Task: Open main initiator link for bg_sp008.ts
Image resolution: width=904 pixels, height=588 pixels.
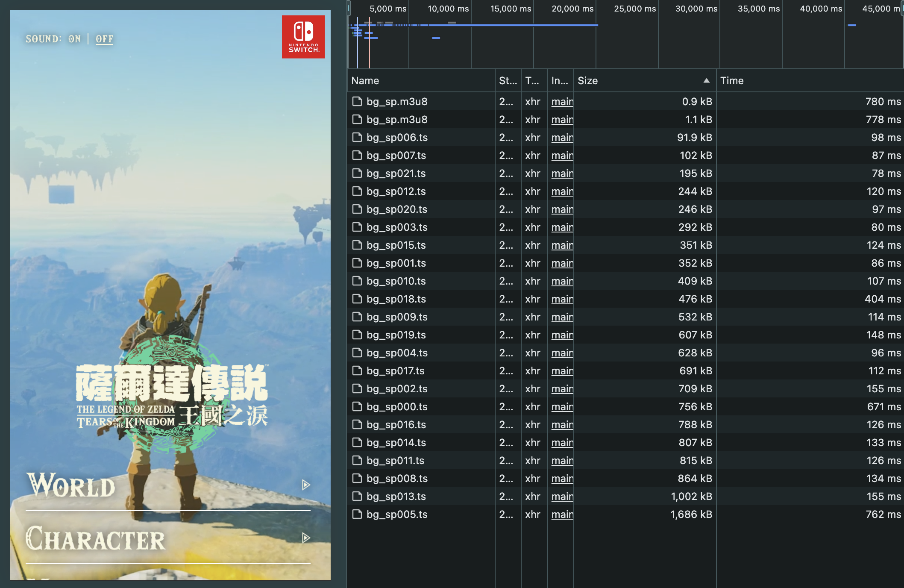Action: pyautogui.click(x=562, y=478)
